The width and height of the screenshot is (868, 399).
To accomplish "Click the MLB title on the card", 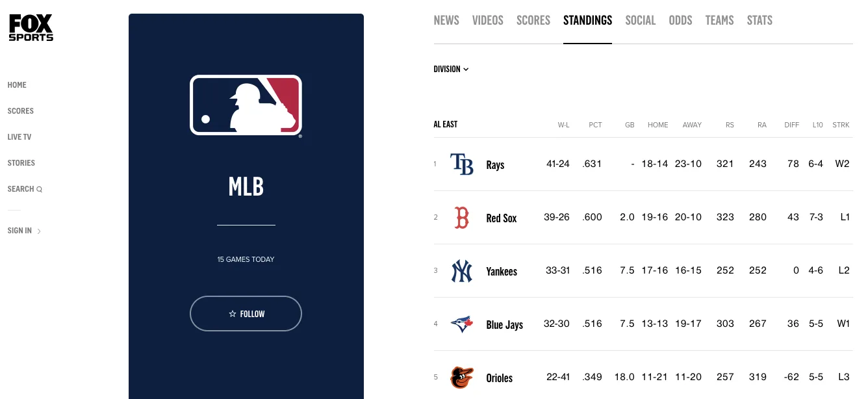I will click(x=246, y=187).
